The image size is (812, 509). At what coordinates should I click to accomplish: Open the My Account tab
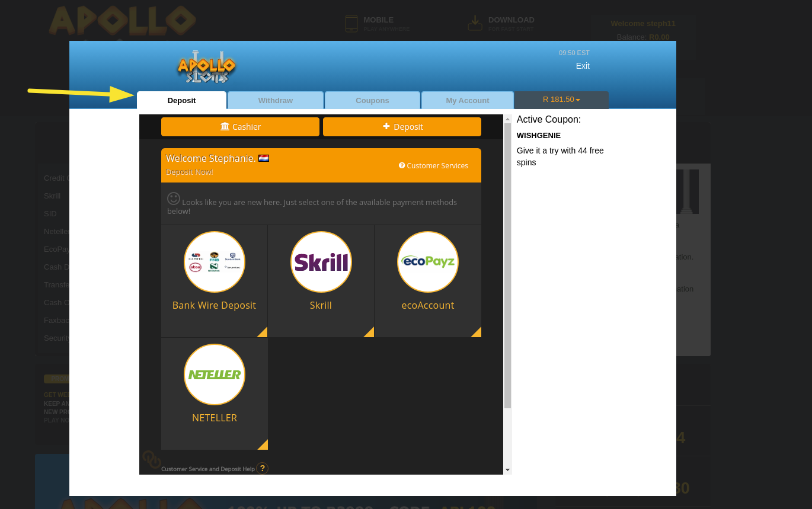point(468,100)
